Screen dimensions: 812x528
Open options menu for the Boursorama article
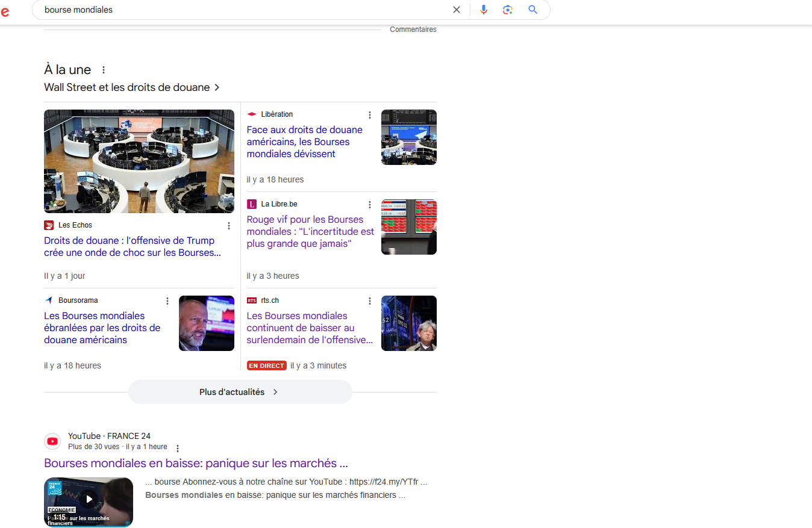167,301
